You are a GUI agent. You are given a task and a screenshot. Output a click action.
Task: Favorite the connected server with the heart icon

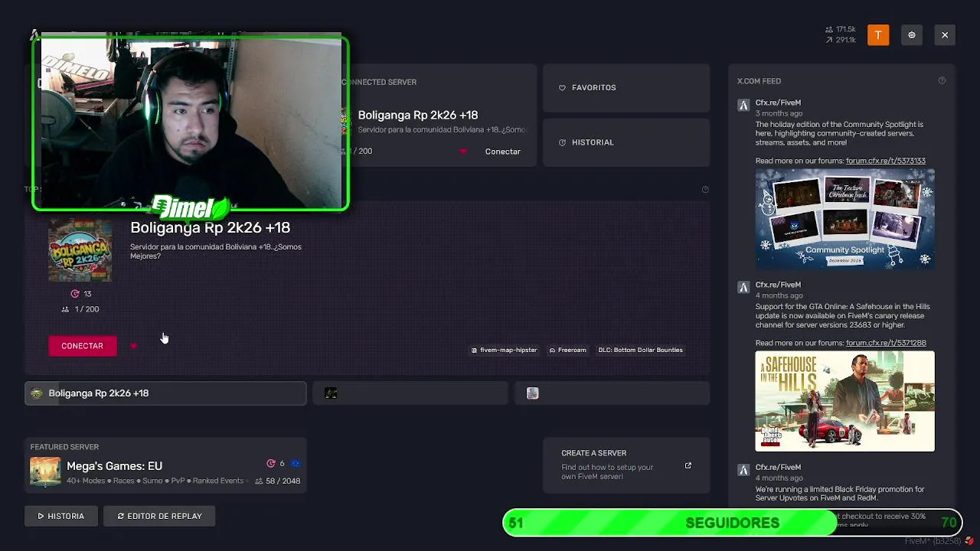click(x=462, y=152)
